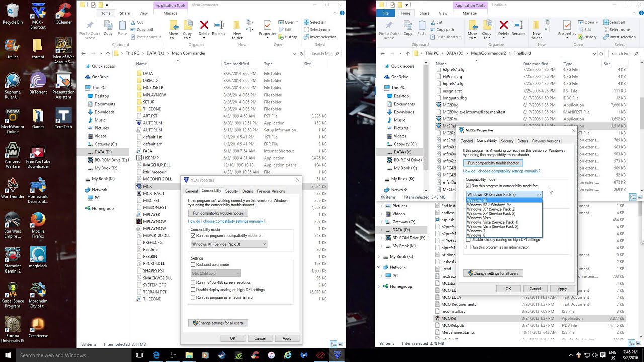The image size is (644, 362).
Task: Open address bar dropdown in Mech Commander window
Action: coord(295,53)
